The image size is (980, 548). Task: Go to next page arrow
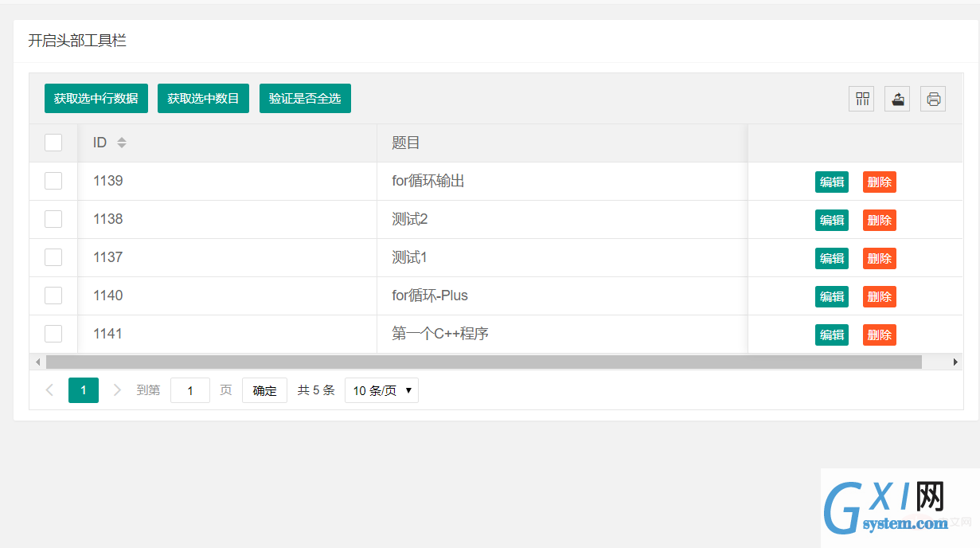(117, 390)
